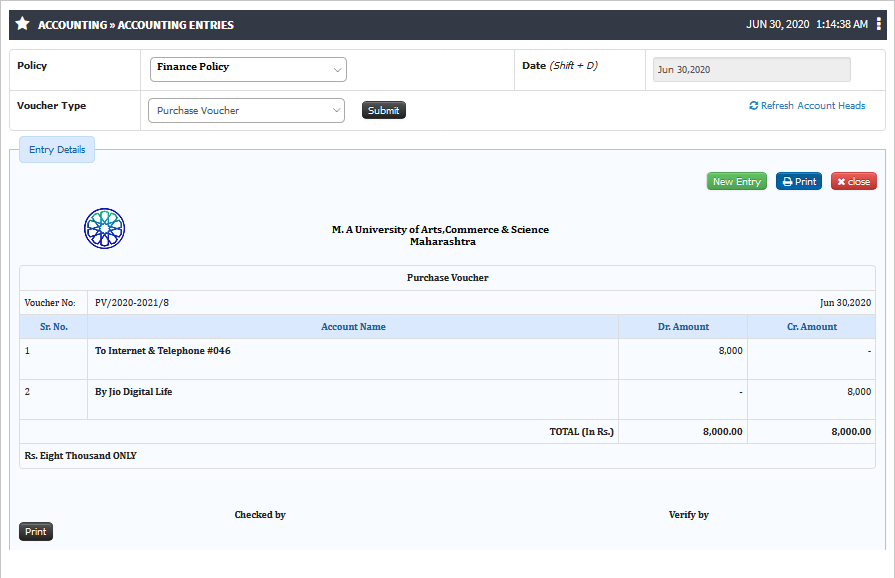Image resolution: width=895 pixels, height=578 pixels.
Task: Click the Refresh Account Heads link
Action: pyautogui.click(x=807, y=106)
